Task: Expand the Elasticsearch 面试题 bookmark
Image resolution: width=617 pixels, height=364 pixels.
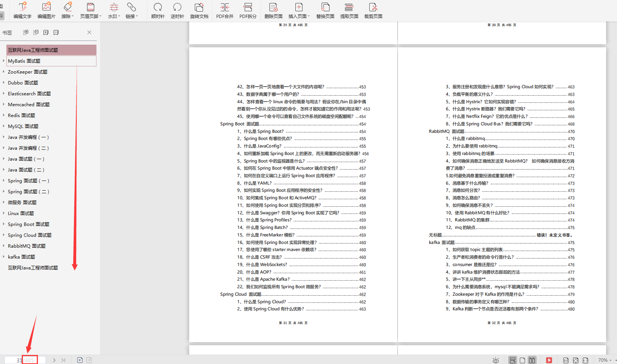Action: [x=4, y=93]
